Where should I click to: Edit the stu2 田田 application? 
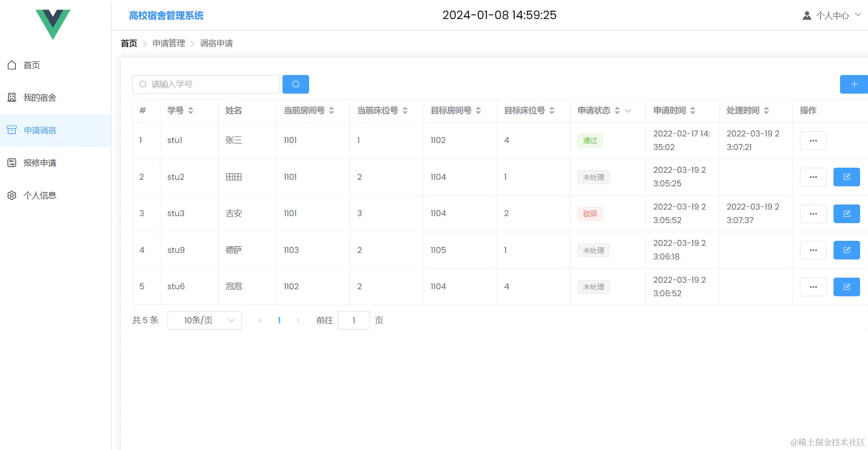point(847,177)
